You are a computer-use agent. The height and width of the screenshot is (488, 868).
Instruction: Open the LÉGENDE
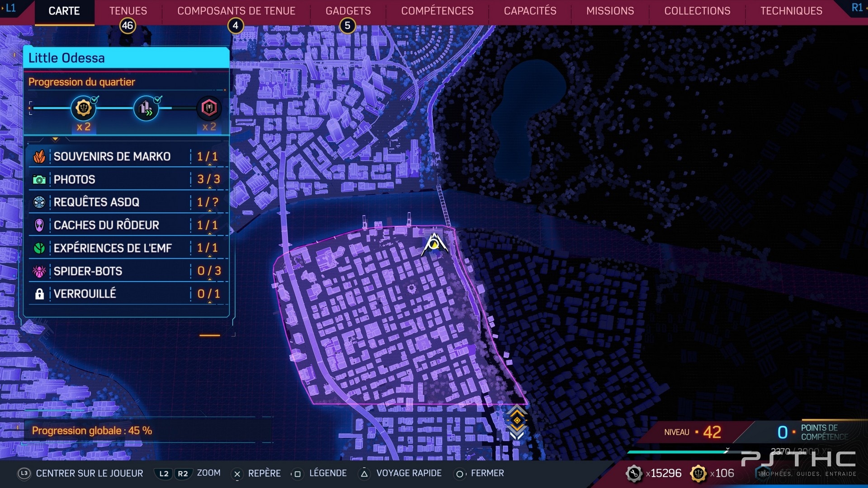328,473
